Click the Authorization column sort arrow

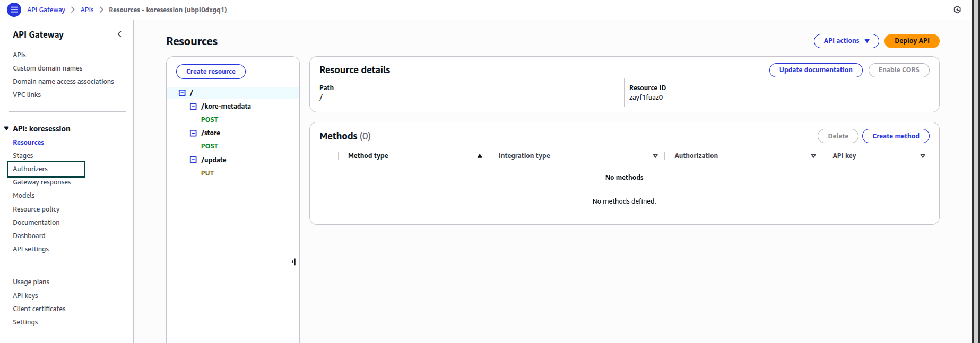(x=813, y=156)
